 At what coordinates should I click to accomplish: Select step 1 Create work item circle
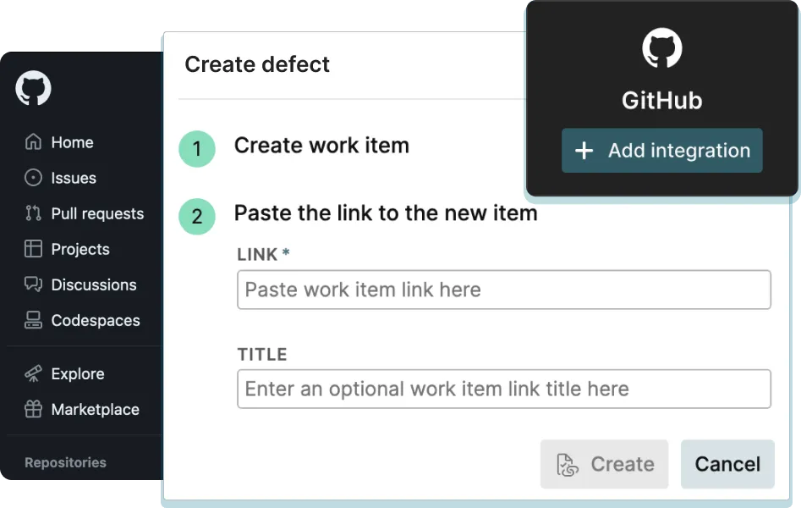(x=197, y=149)
